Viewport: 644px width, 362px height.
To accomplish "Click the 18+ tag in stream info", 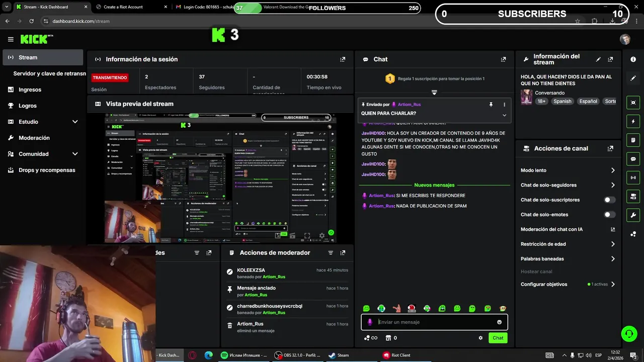I will tap(541, 101).
